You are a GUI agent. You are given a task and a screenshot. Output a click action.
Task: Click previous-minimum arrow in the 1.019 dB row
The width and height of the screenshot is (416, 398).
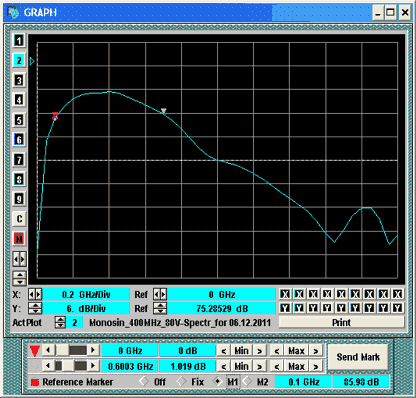click(224, 367)
